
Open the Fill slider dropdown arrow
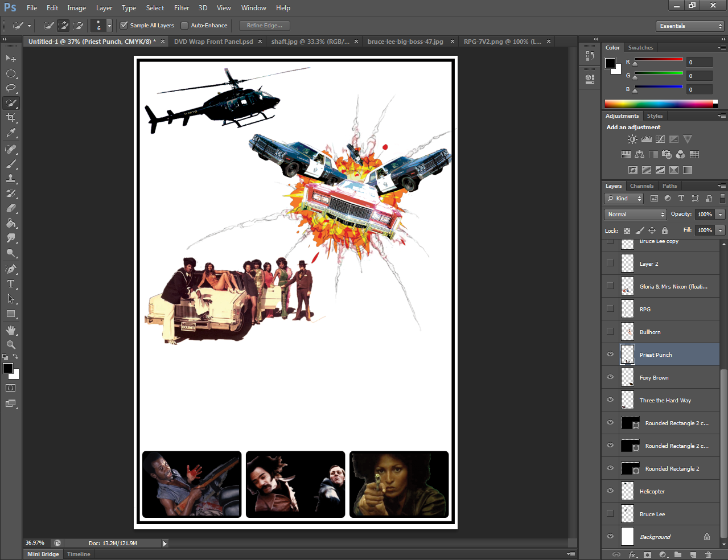(720, 230)
